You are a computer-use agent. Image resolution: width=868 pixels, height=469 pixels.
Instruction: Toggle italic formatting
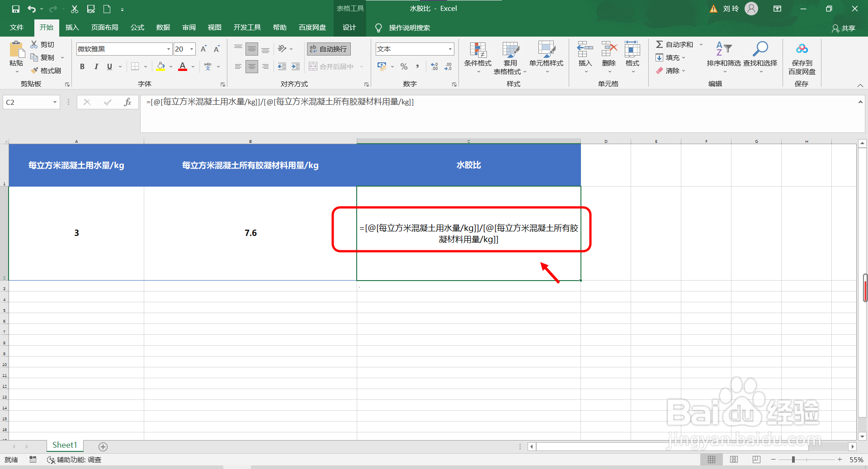tap(96, 66)
